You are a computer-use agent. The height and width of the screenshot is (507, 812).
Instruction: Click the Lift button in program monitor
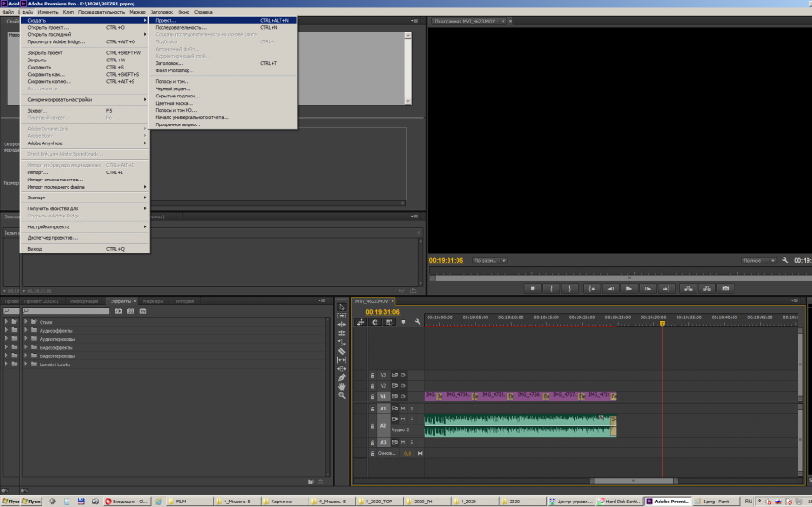pyautogui.click(x=688, y=289)
